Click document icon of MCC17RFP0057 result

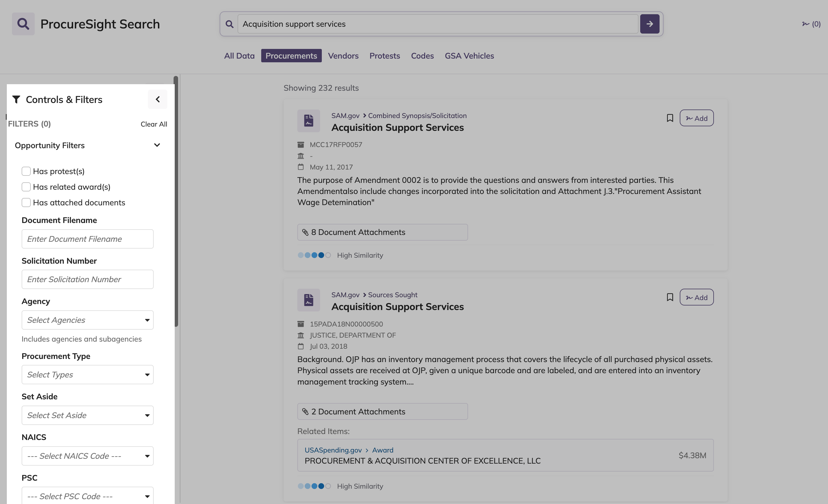[x=308, y=121]
